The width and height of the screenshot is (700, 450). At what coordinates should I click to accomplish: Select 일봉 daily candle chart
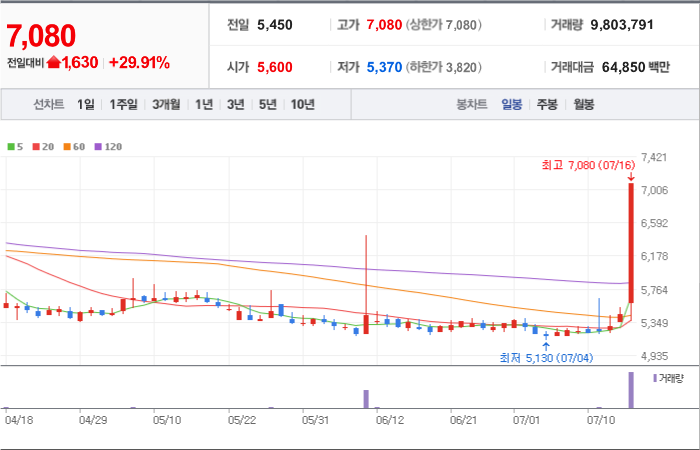(x=512, y=105)
